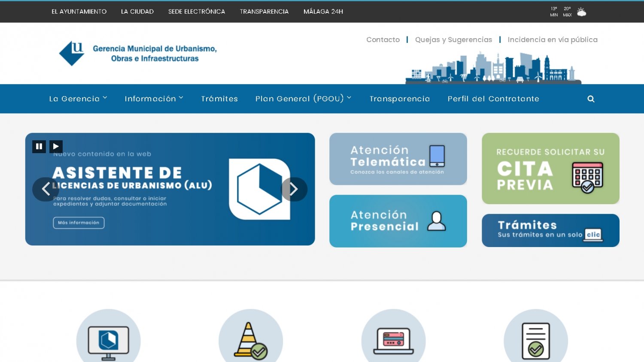Viewport: 644px width, 362px height.
Task: Open Sede Electrónica in the top bar
Action: [197, 12]
